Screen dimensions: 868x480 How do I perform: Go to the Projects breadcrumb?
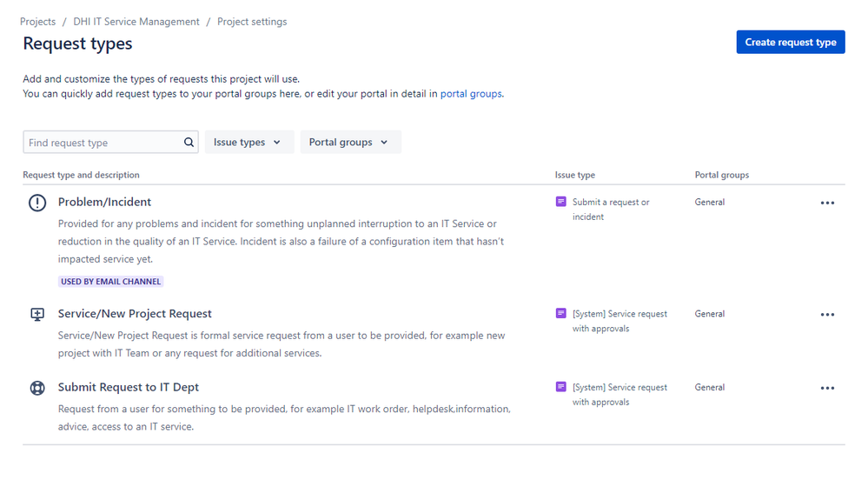tap(37, 22)
